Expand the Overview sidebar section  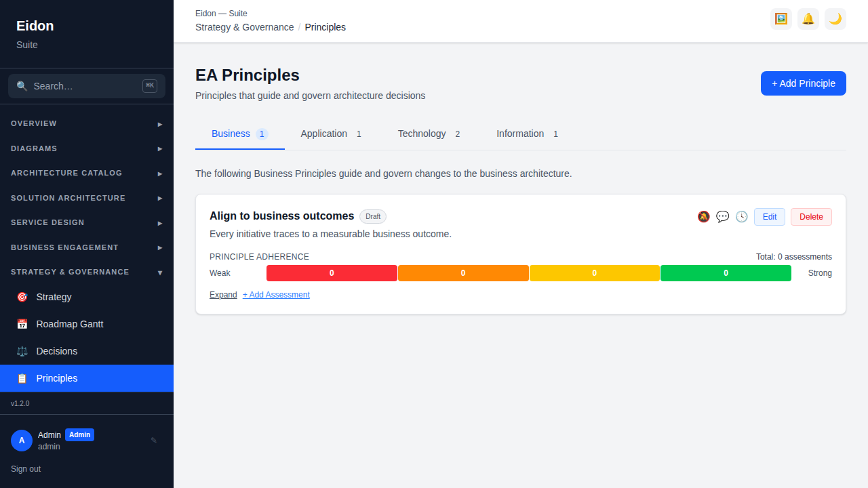[x=87, y=124]
